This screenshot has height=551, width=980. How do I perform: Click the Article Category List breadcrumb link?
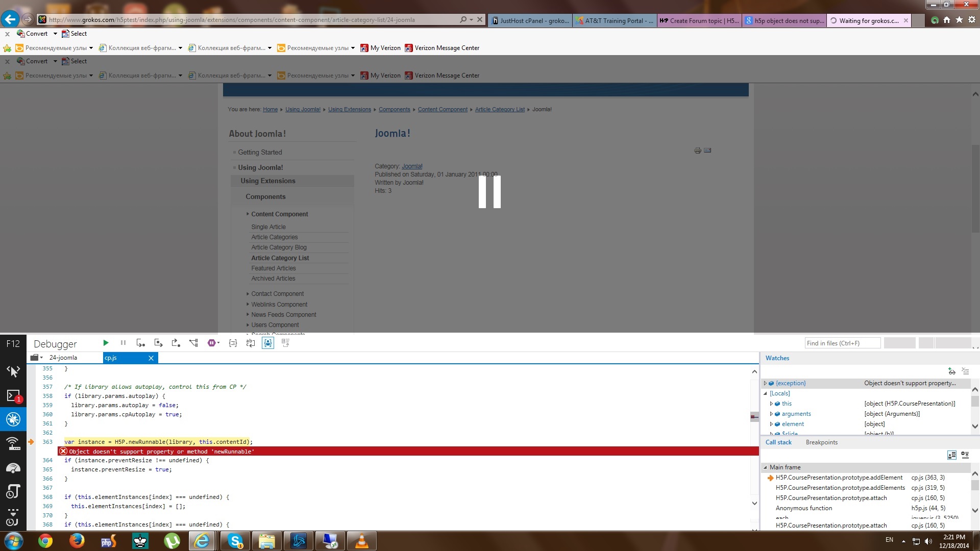(x=500, y=110)
